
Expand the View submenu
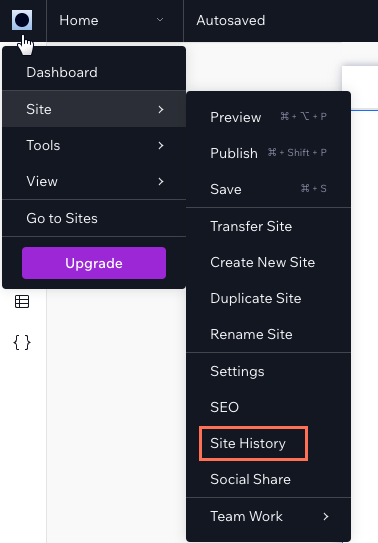94,181
